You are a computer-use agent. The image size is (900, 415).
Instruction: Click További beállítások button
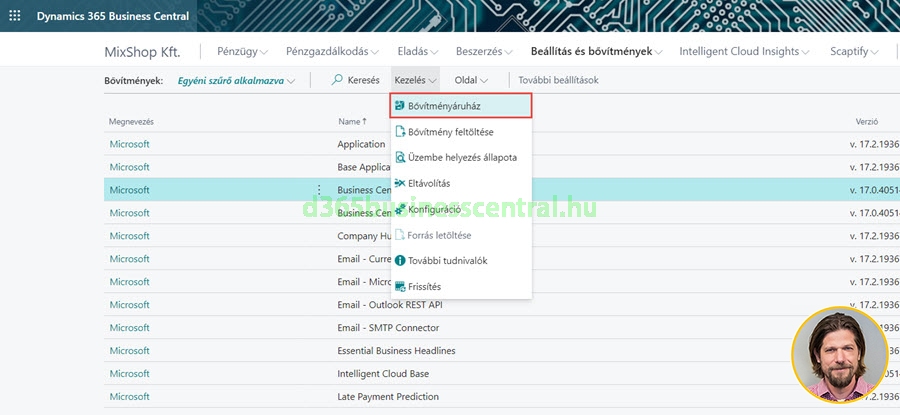pos(558,80)
